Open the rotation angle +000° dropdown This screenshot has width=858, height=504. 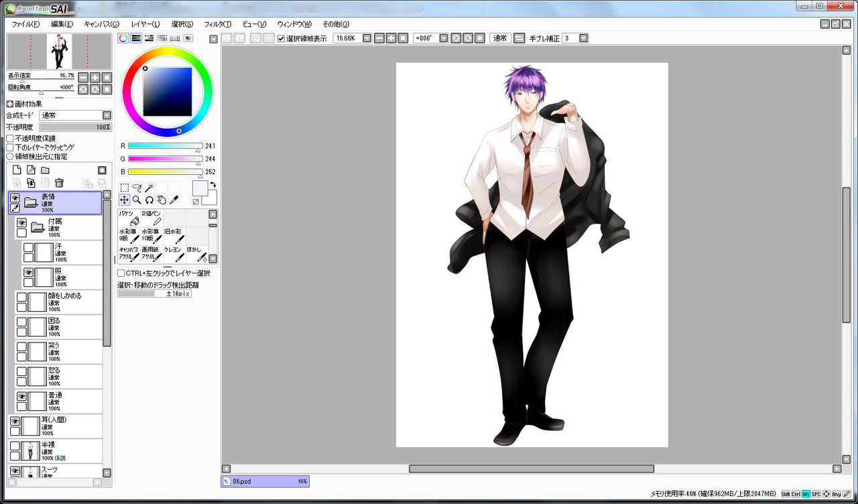pos(443,38)
